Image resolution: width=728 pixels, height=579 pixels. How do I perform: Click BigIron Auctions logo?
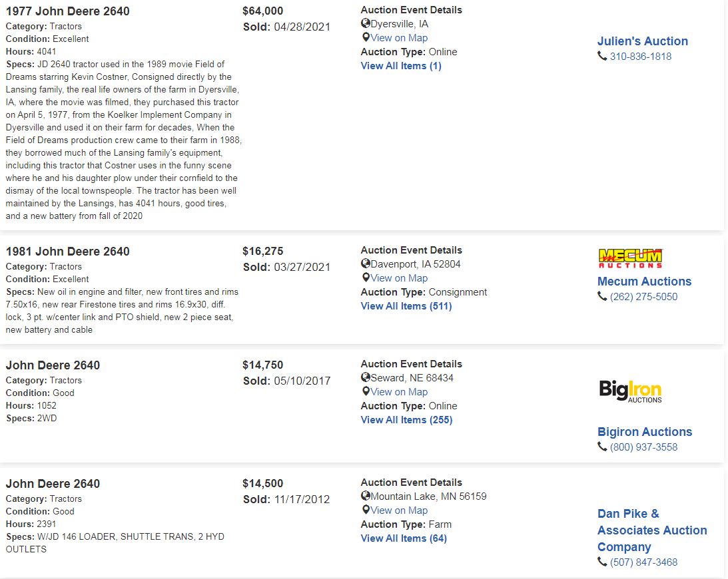pyautogui.click(x=631, y=391)
